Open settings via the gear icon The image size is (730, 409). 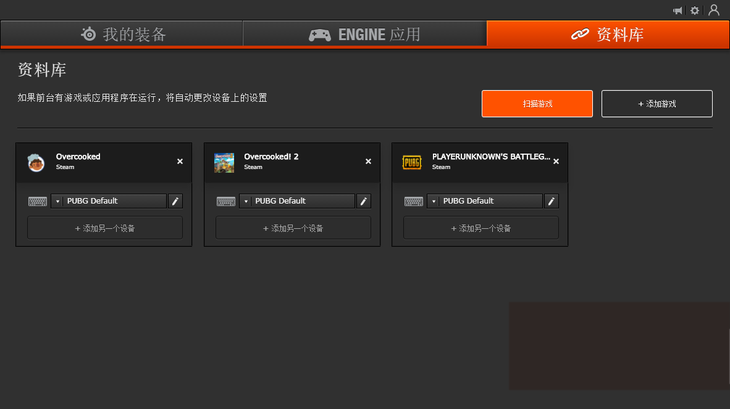pos(695,10)
